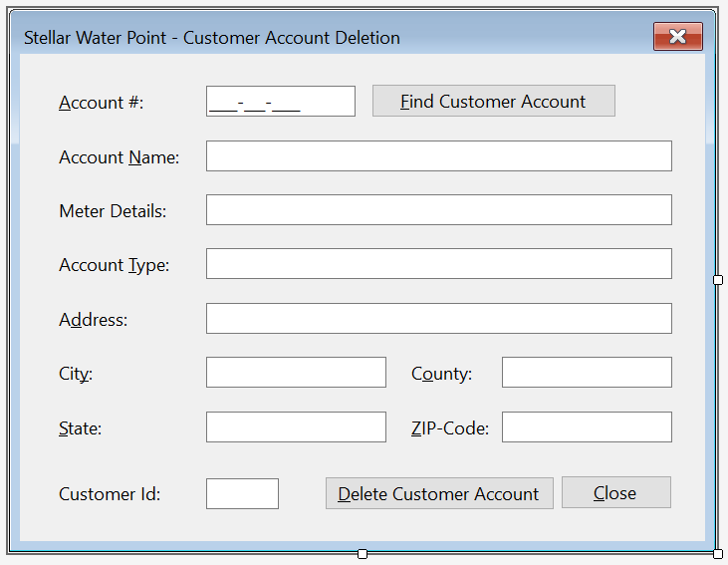Click the Account Name: label

119,157
